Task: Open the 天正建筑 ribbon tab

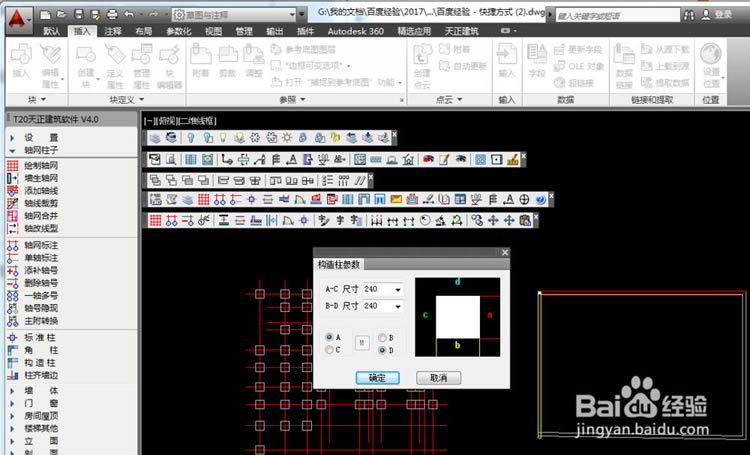Action: tap(464, 32)
